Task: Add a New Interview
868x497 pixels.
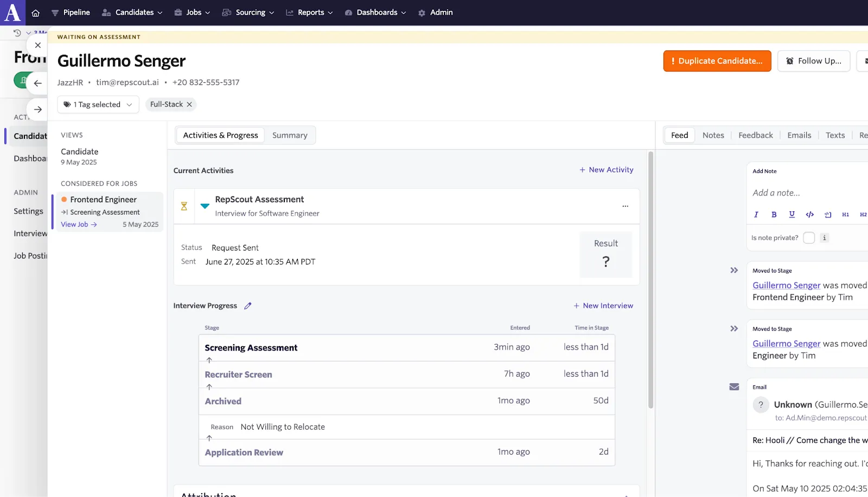Action: tap(603, 306)
